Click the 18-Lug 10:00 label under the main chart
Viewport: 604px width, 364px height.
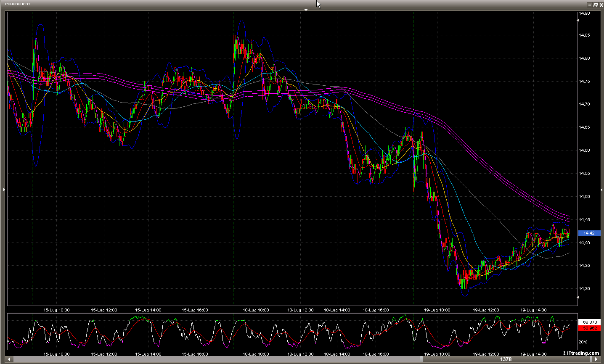click(256, 310)
